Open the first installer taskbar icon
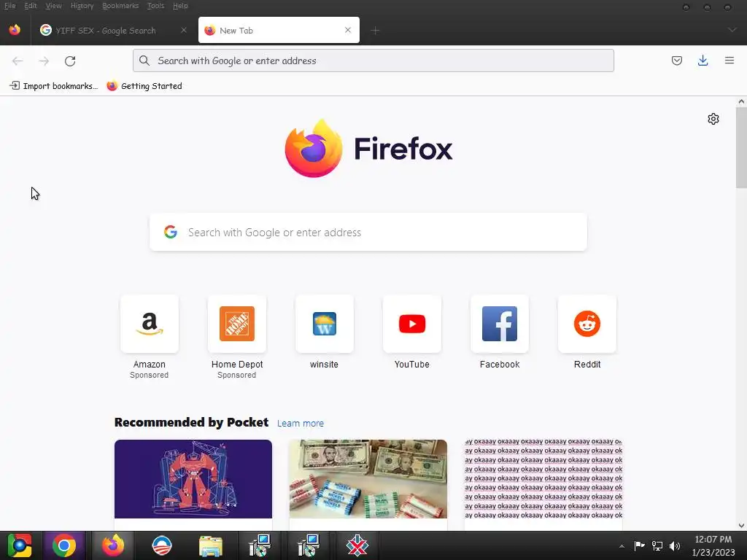 (260, 545)
